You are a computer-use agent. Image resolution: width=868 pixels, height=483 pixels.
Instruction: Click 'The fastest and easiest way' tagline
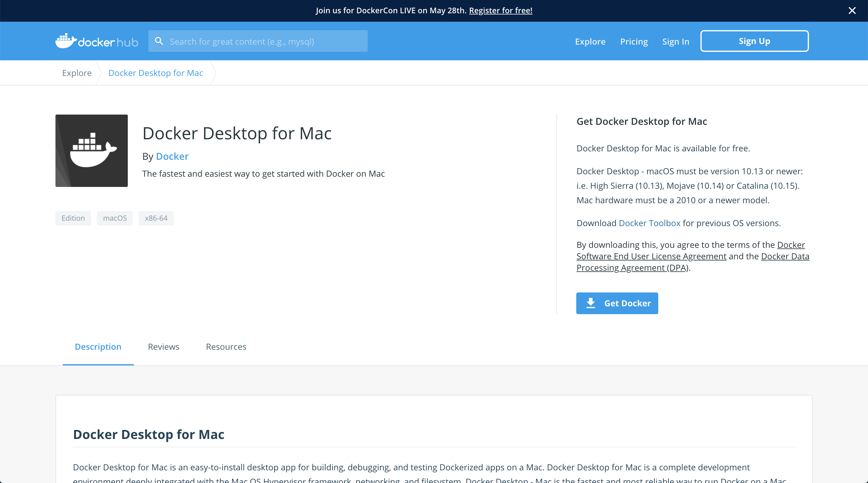coord(263,174)
